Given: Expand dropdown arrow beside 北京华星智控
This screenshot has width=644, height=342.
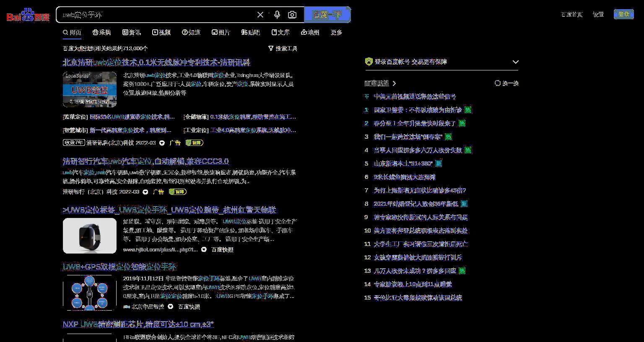Looking at the screenshot, I should point(170,306).
